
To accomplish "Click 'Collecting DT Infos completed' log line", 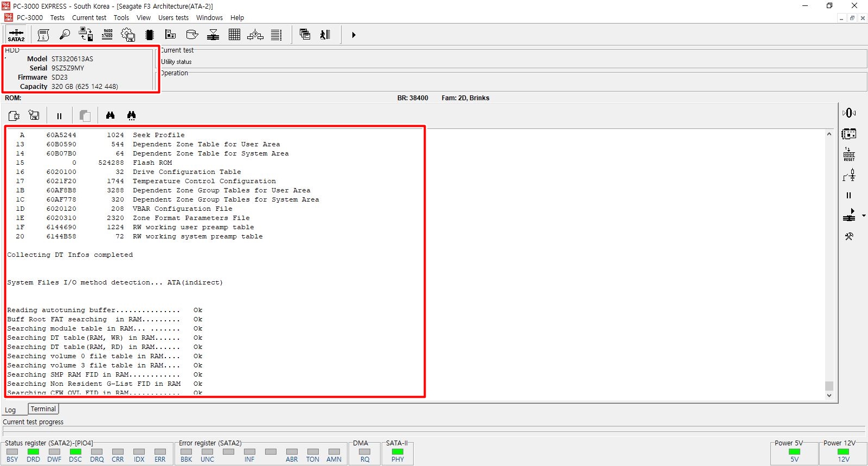I will tap(70, 255).
